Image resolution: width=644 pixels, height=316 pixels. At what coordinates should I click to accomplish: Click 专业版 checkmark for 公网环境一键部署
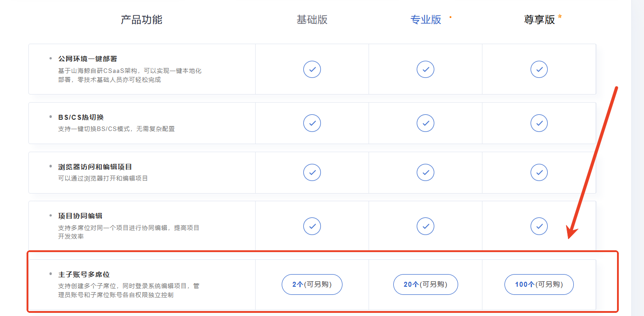click(x=425, y=69)
